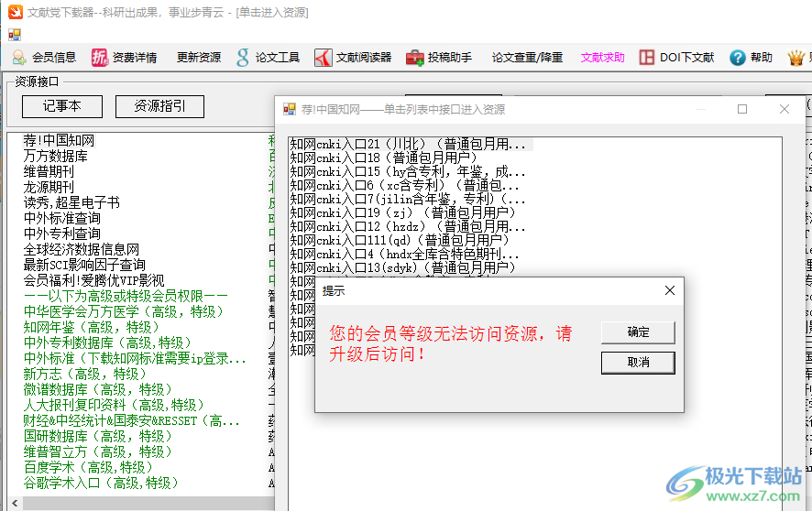The height and width of the screenshot is (511, 812).
Task: Select 中华医学会万方医学 entry
Action: (x=123, y=311)
